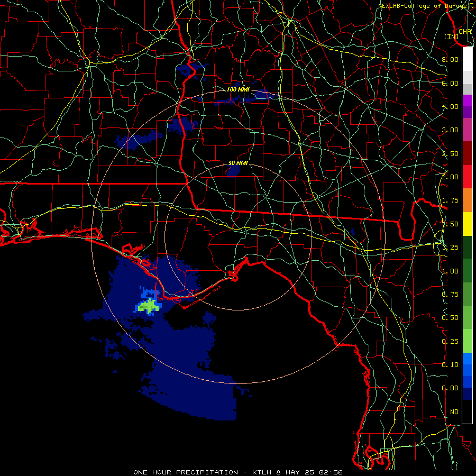
Task: Click the 50 NMI range ring label
Action: (x=238, y=163)
